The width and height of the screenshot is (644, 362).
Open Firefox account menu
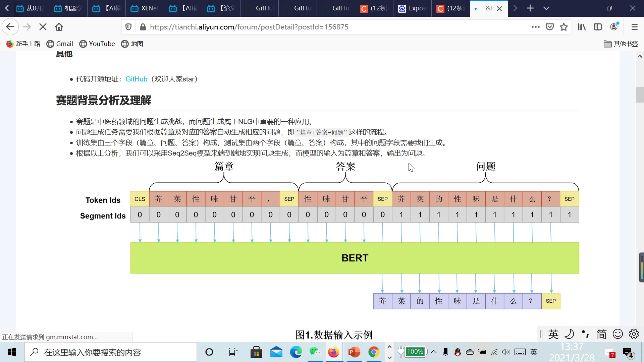pos(614,27)
